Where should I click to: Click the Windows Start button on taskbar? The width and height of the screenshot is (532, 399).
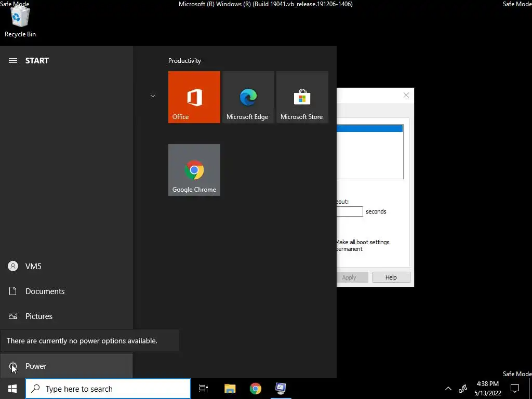[12, 389]
